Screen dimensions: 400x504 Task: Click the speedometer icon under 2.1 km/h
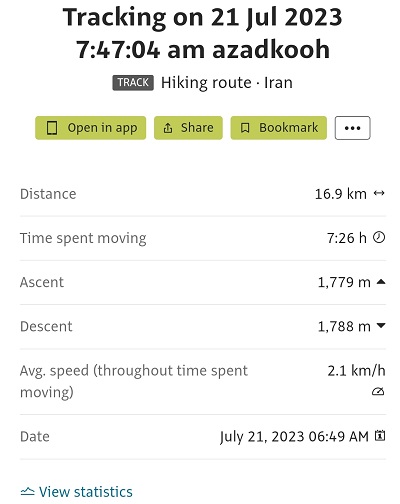(378, 391)
